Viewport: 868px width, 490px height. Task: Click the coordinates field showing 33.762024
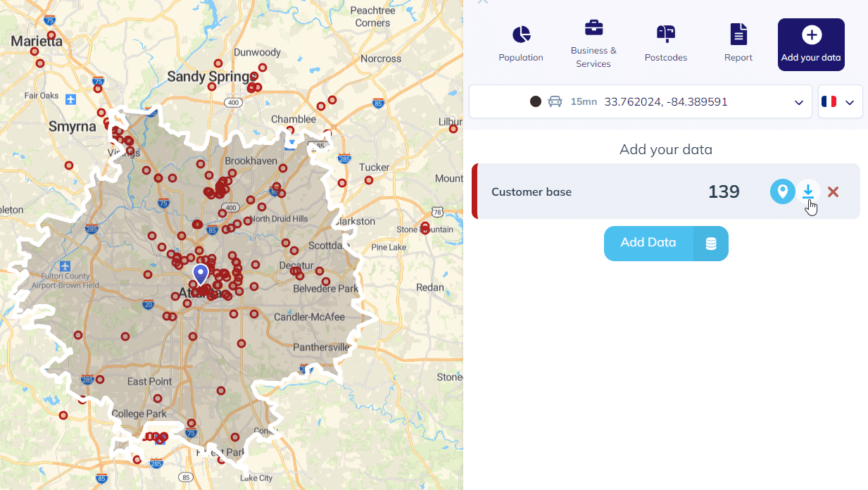665,101
